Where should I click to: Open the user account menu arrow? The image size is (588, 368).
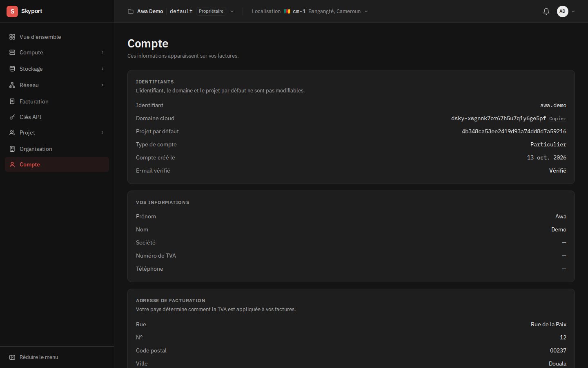point(573,11)
